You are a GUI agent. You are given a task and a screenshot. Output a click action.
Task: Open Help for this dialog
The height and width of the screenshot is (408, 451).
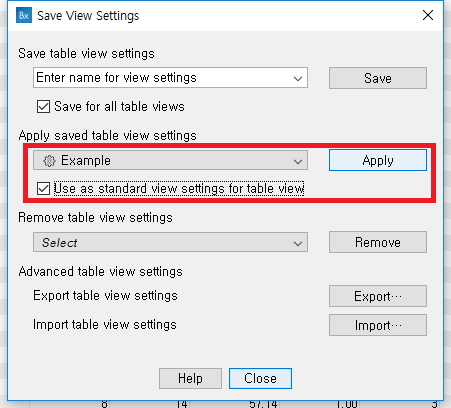click(x=190, y=378)
